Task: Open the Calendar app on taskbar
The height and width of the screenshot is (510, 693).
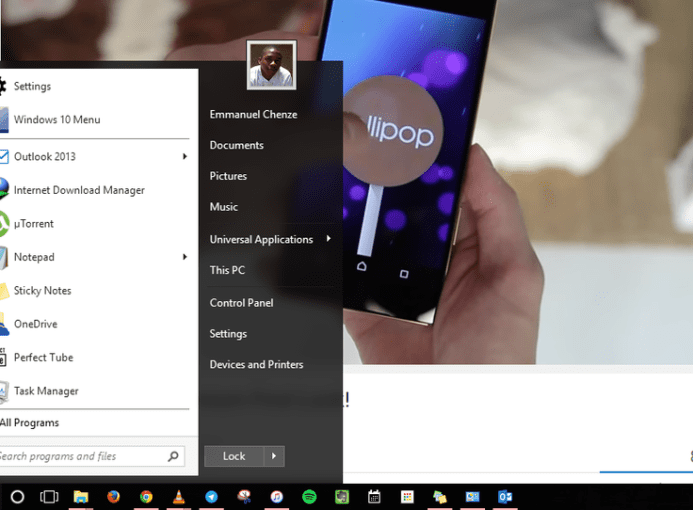Action: pos(374,497)
